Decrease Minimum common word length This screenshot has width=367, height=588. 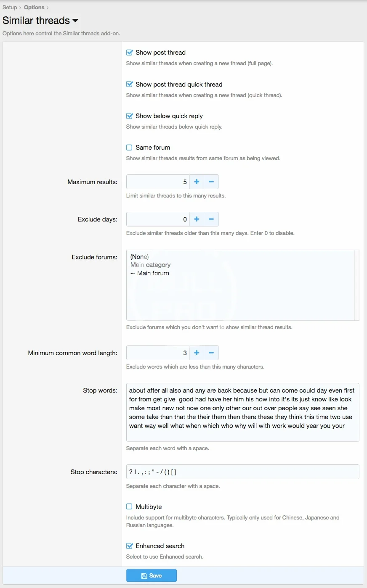click(211, 353)
